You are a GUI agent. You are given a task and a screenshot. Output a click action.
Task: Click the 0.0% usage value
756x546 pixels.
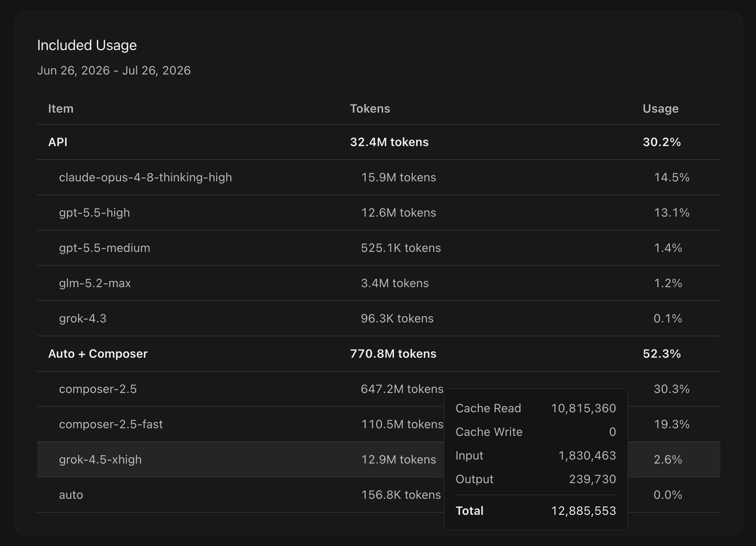[668, 495]
